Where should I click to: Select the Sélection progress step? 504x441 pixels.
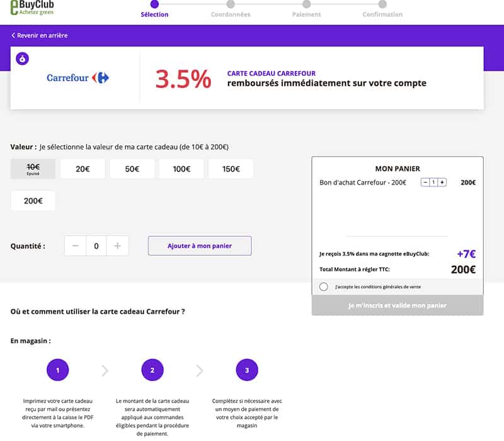(154, 9)
